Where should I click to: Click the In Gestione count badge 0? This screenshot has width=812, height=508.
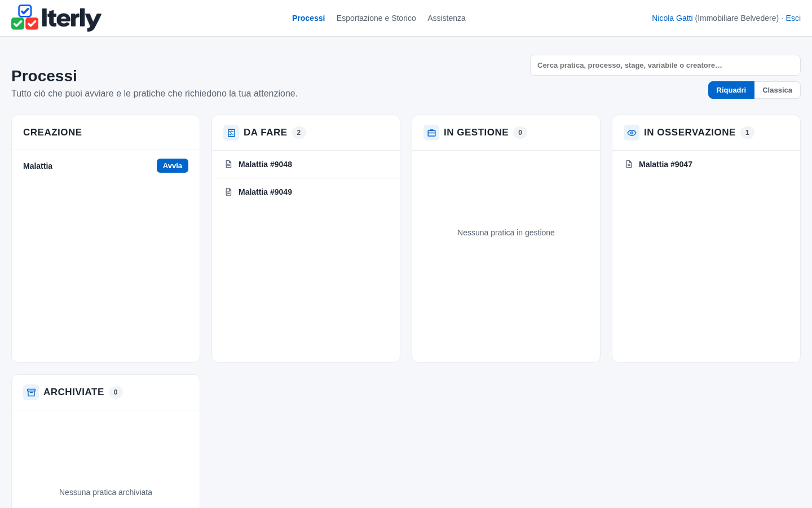pyautogui.click(x=520, y=133)
